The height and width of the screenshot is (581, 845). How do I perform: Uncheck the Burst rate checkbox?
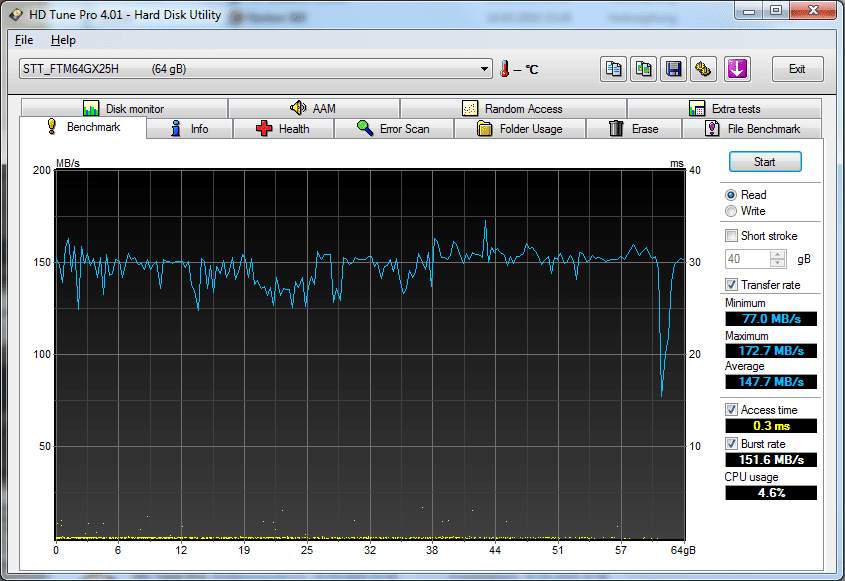click(x=731, y=444)
